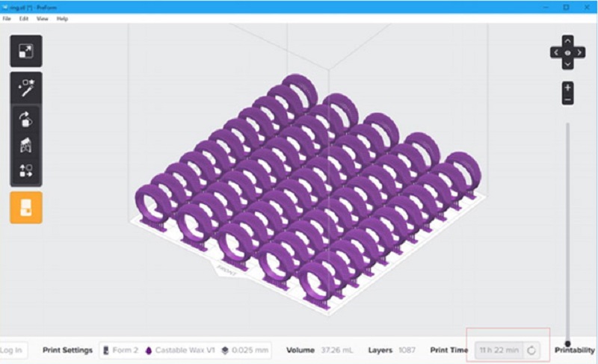598x364 pixels.
Task: Select the Orientation tool icon
Action: coord(25,118)
